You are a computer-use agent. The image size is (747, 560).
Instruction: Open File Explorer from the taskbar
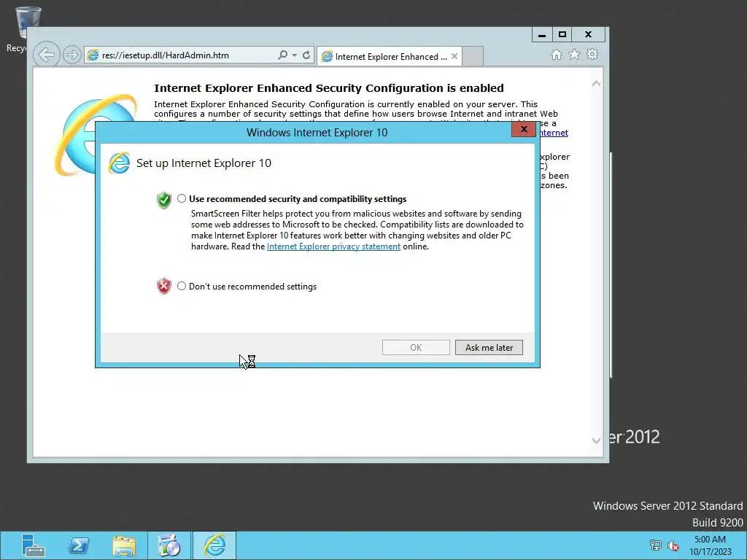click(x=124, y=545)
